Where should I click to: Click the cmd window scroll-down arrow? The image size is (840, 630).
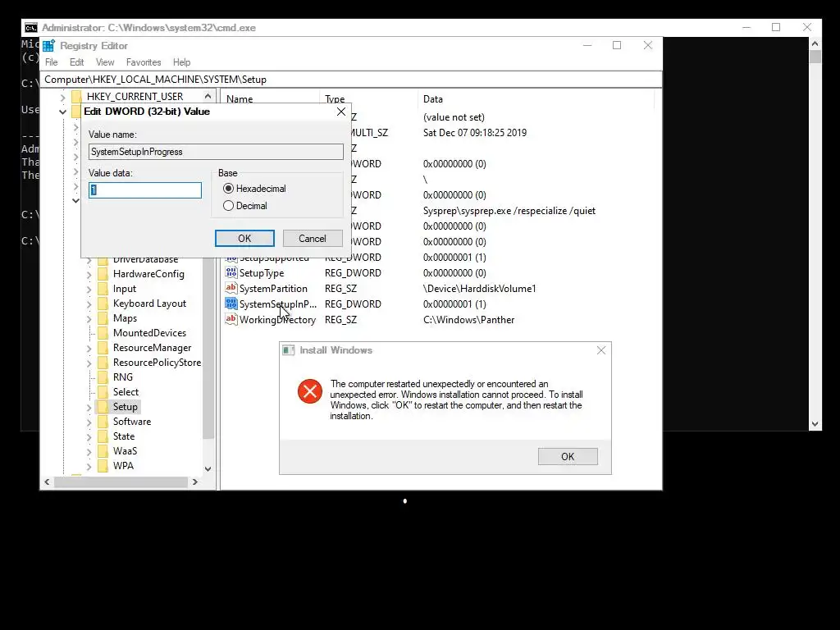pyautogui.click(x=815, y=424)
